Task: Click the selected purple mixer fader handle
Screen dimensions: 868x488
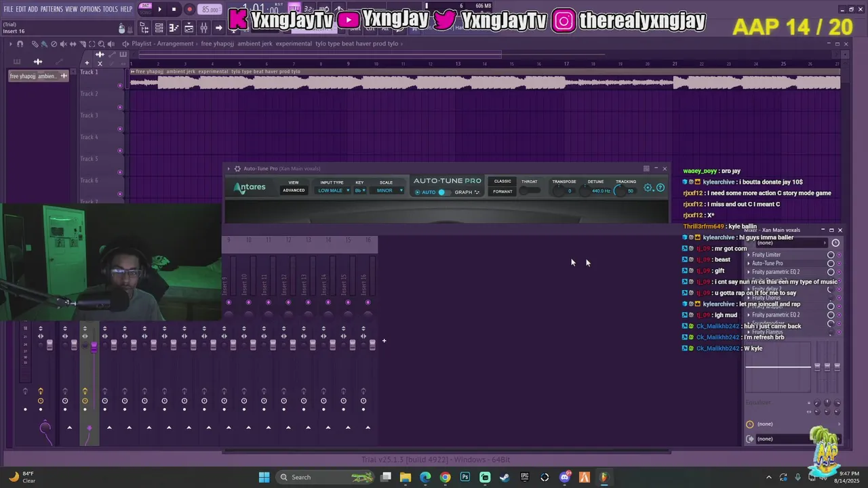Action: [94, 346]
